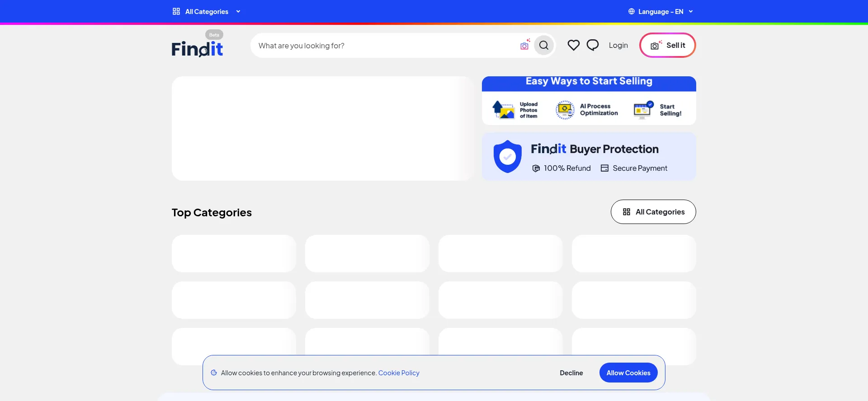Open the chat messages bubble icon

593,45
